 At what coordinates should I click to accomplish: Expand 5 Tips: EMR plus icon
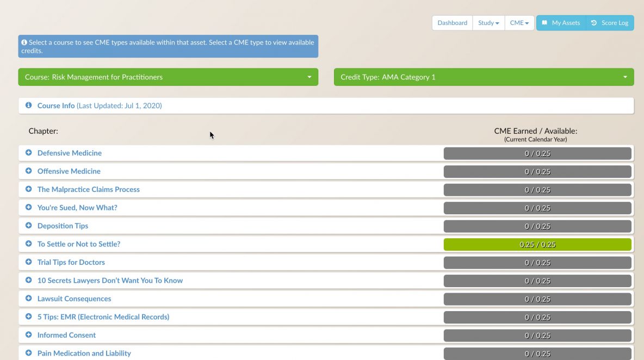[x=28, y=316]
